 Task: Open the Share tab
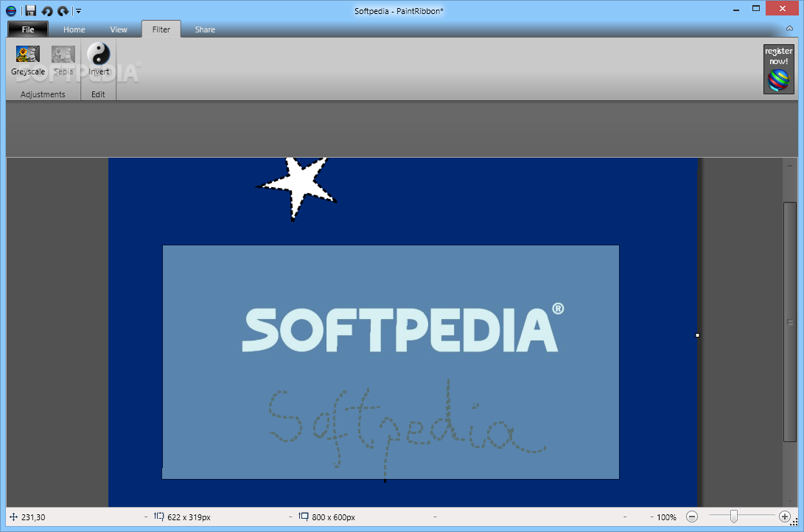[x=205, y=29]
